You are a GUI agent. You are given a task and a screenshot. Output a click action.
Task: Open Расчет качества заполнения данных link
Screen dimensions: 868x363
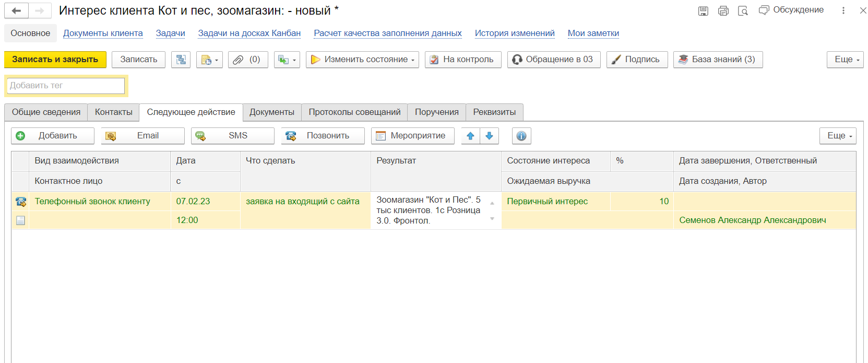[x=387, y=33]
